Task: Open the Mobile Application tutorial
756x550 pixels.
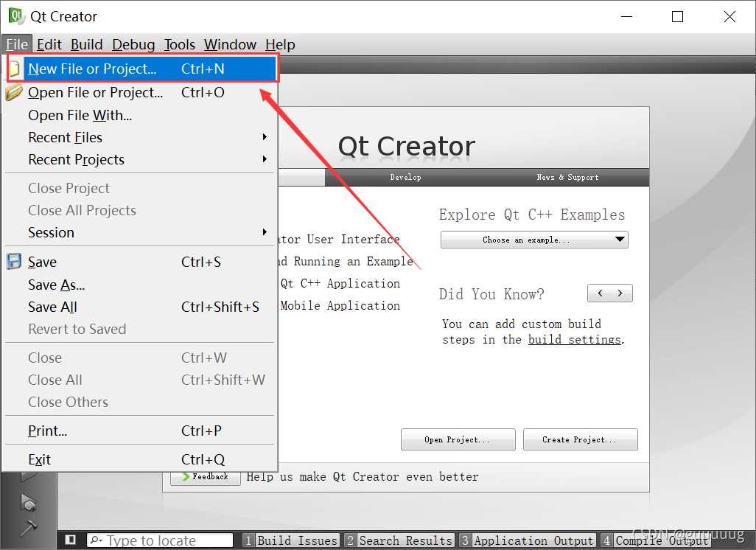Action: (340, 305)
